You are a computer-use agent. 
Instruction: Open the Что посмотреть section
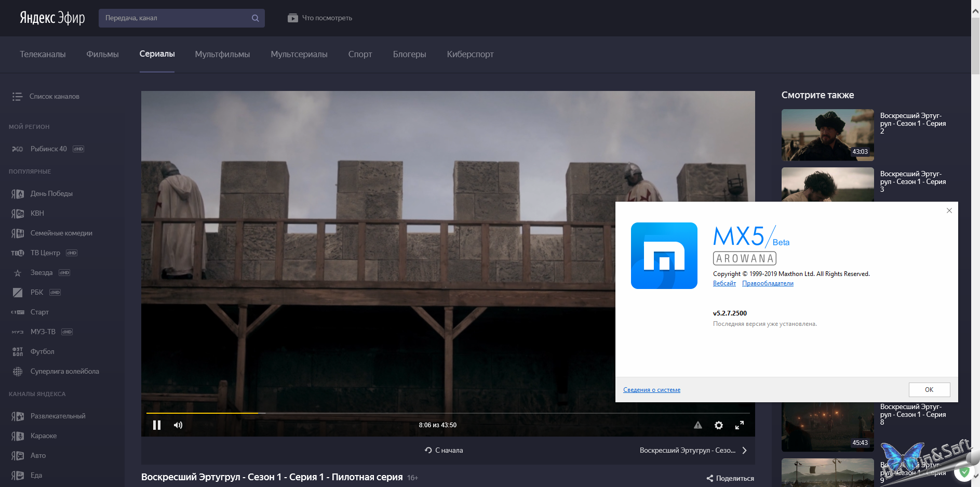(x=320, y=18)
